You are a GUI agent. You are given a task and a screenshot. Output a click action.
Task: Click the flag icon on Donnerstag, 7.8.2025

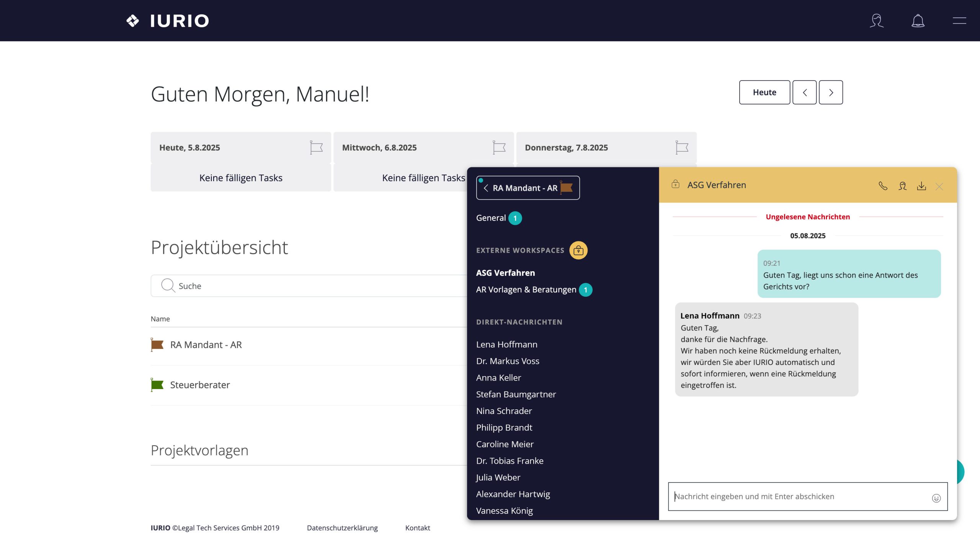pyautogui.click(x=682, y=147)
